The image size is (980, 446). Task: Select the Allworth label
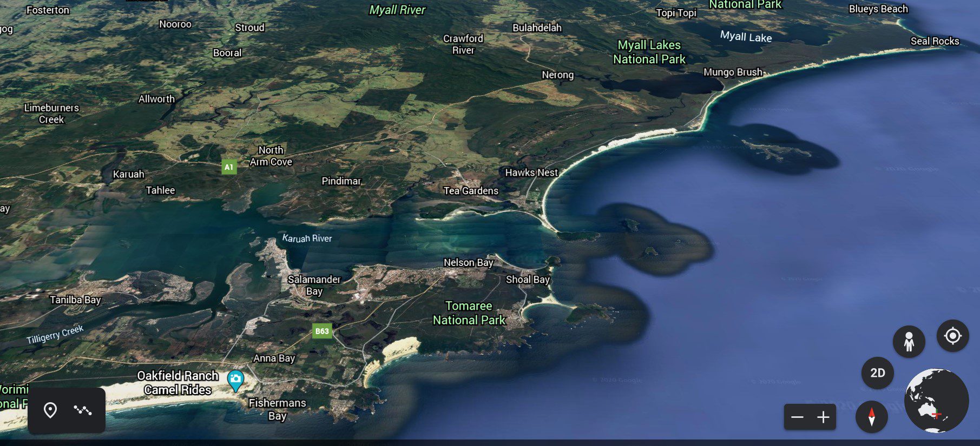[156, 99]
